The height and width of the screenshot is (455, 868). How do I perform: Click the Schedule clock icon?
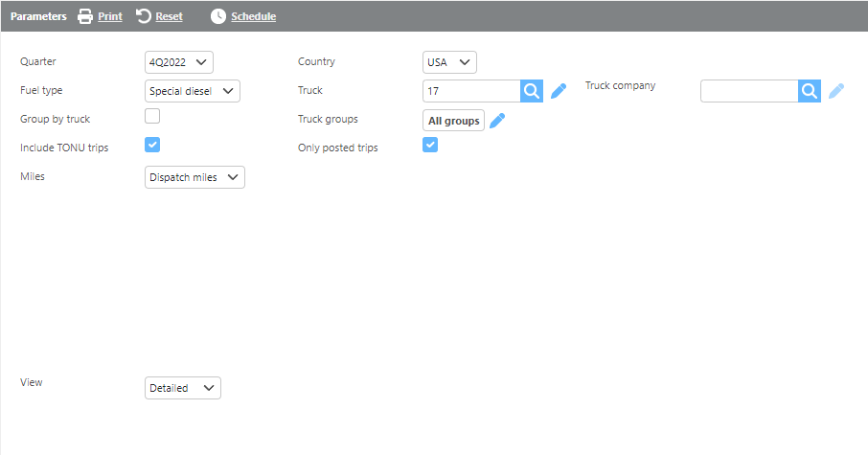(x=218, y=16)
